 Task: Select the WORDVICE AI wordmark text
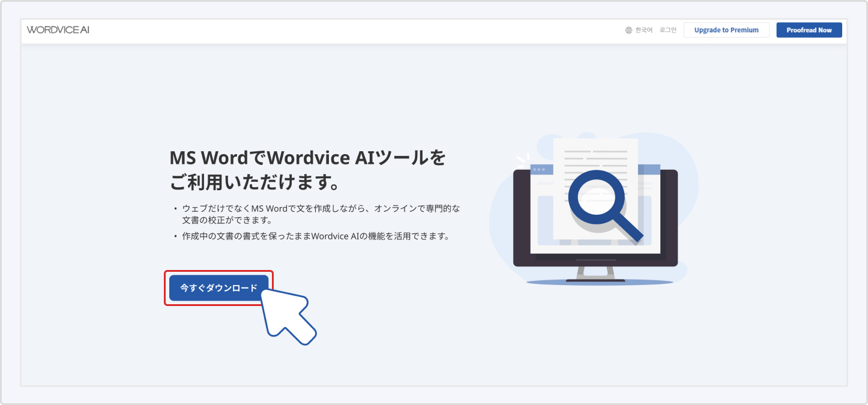(57, 29)
